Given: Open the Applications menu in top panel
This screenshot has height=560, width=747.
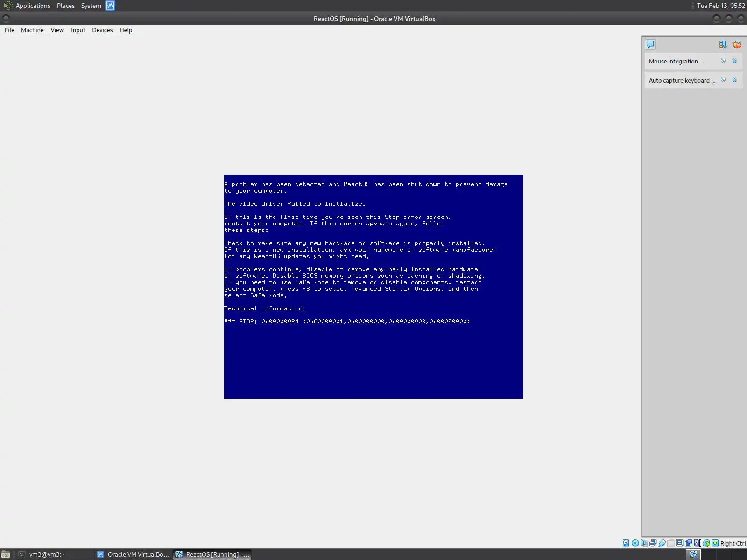Looking at the screenshot, I should [33, 6].
